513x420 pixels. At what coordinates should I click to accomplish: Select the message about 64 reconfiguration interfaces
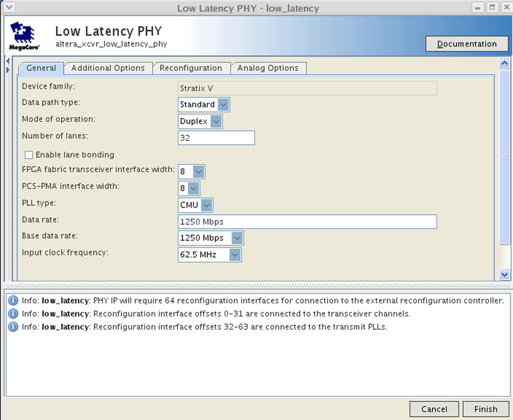(x=263, y=300)
